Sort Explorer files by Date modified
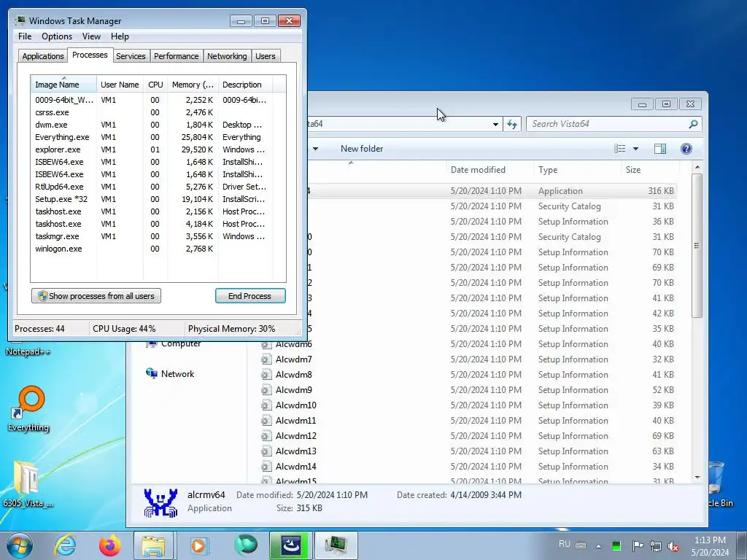Screen dimensions: 747x560 (478, 169)
